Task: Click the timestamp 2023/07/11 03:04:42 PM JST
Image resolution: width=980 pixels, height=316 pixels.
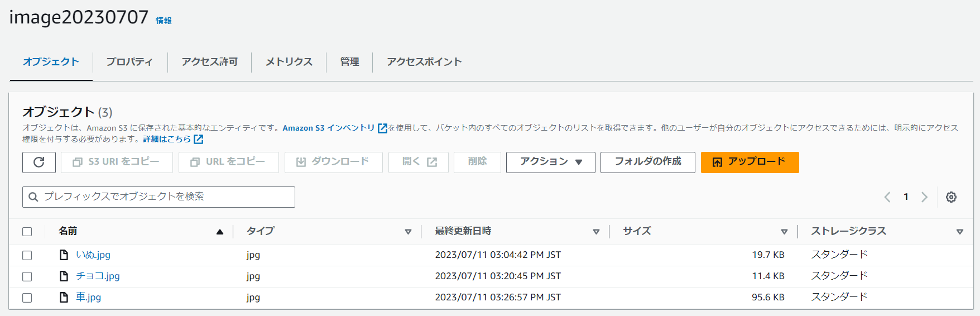Action: (x=498, y=255)
